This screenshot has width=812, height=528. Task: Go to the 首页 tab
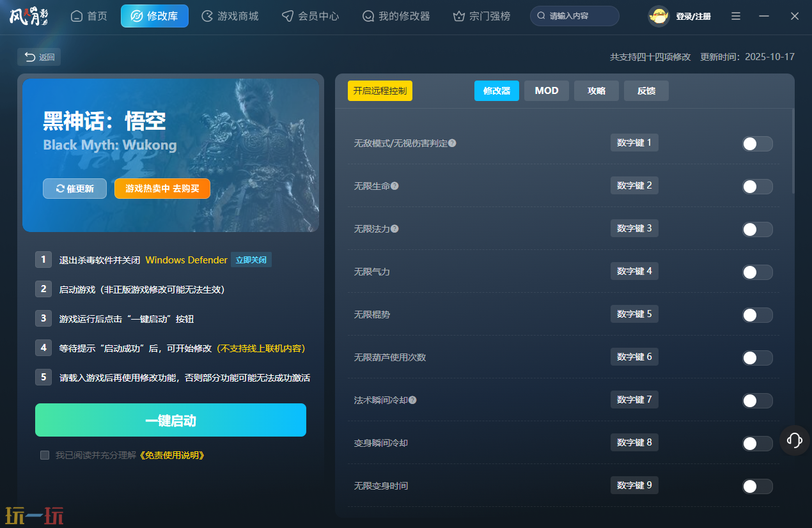pos(89,16)
